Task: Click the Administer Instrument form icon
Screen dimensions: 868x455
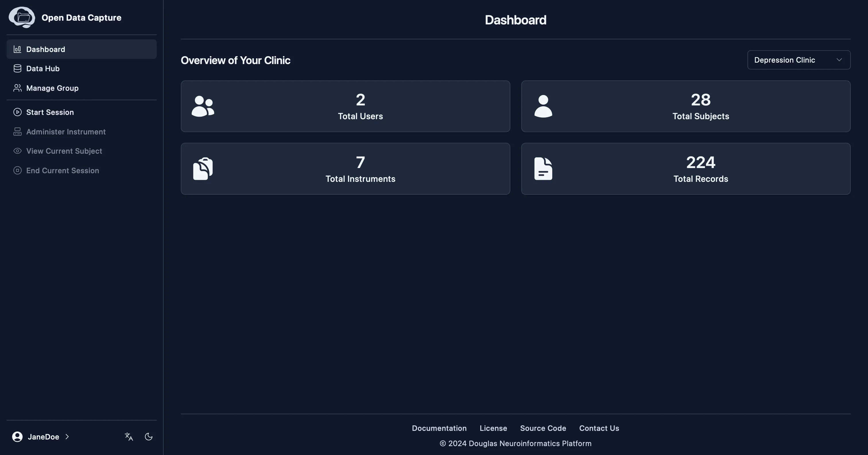Action: tap(17, 132)
